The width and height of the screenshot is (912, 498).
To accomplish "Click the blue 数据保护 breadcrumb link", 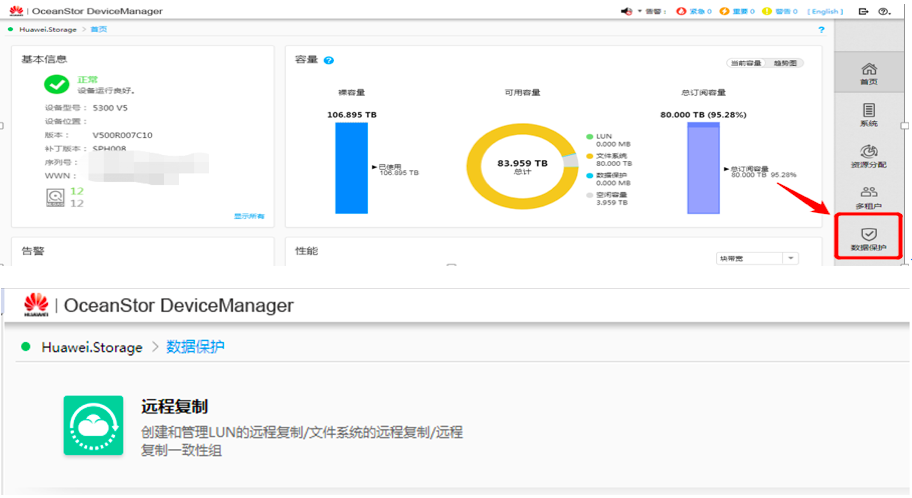I will pos(195,347).
